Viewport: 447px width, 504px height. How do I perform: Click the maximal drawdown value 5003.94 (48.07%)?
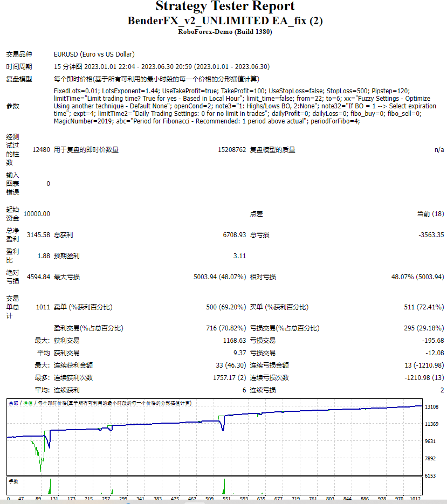219,277
